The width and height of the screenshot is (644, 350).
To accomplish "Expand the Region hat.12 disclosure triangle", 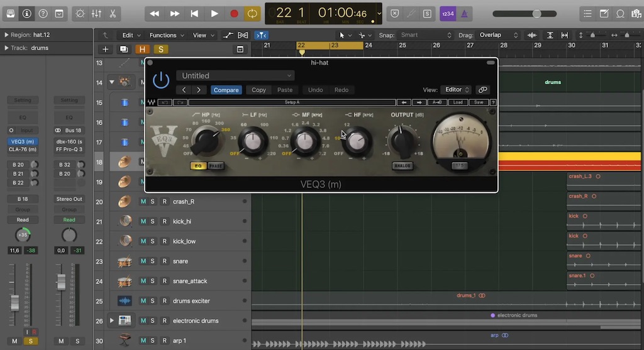I will point(6,35).
